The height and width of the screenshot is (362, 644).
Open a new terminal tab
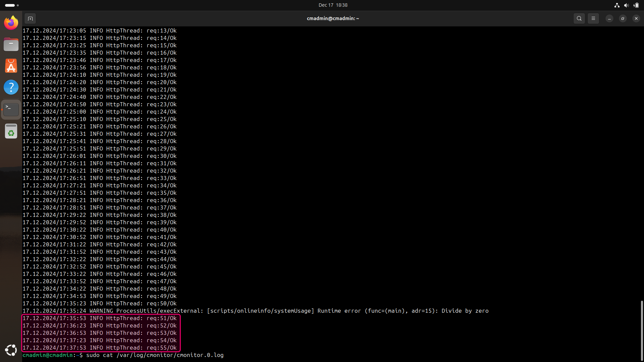click(30, 18)
